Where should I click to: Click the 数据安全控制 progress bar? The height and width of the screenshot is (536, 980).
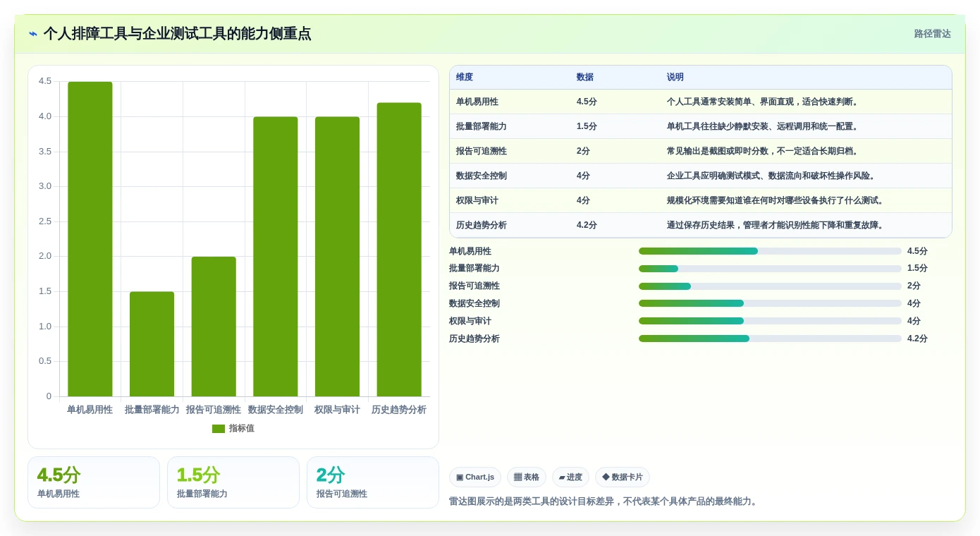click(x=770, y=303)
